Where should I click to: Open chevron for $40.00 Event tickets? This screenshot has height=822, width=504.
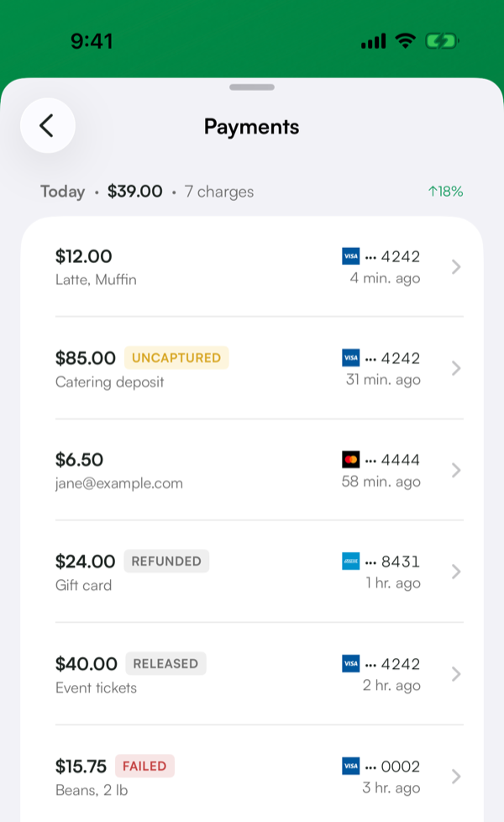click(x=456, y=673)
